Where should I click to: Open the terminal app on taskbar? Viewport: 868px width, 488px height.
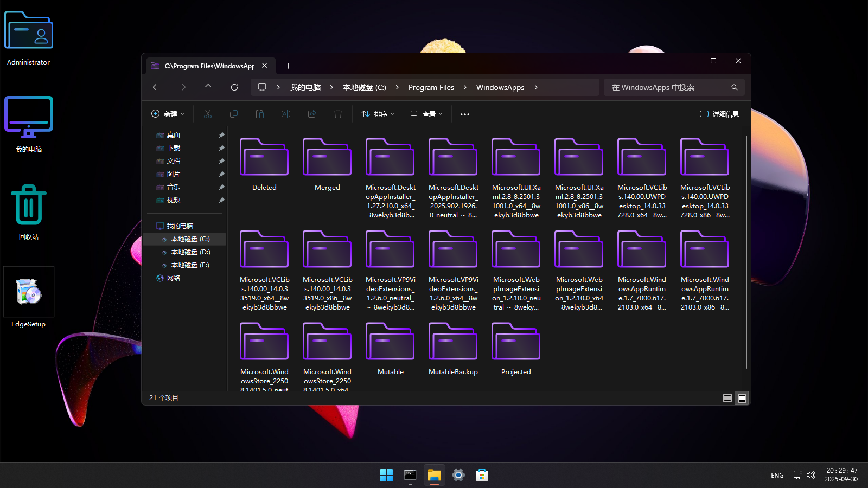tap(410, 476)
